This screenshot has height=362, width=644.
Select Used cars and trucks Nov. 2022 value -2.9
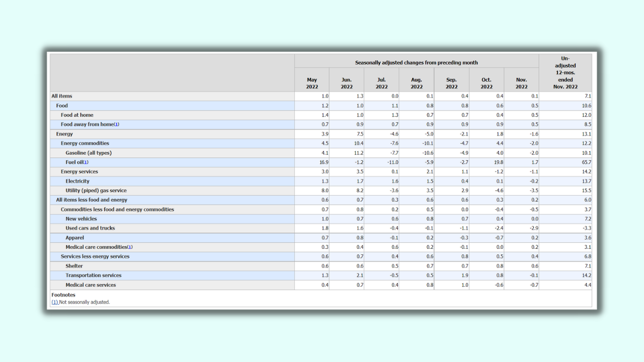point(533,228)
